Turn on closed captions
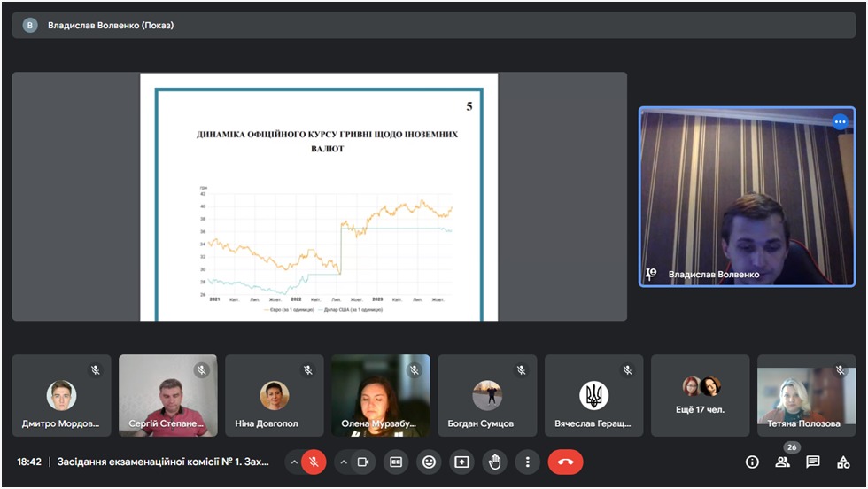This screenshot has width=868, height=489. click(396, 462)
